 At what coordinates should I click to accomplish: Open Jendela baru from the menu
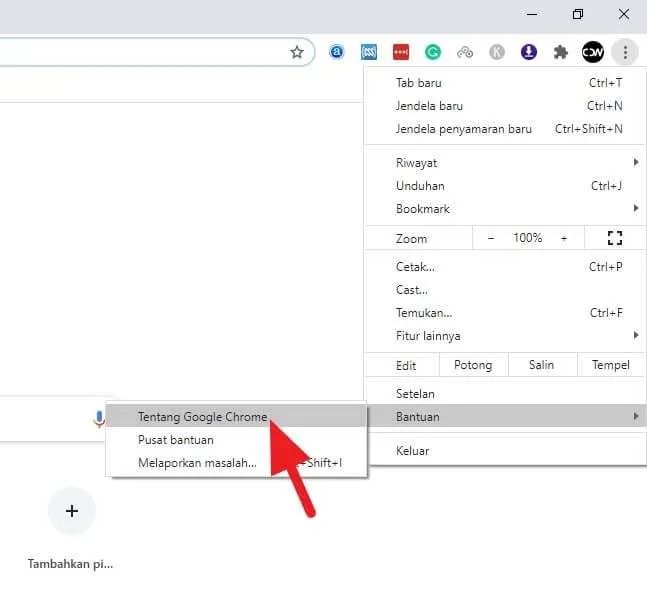[x=505, y=106]
